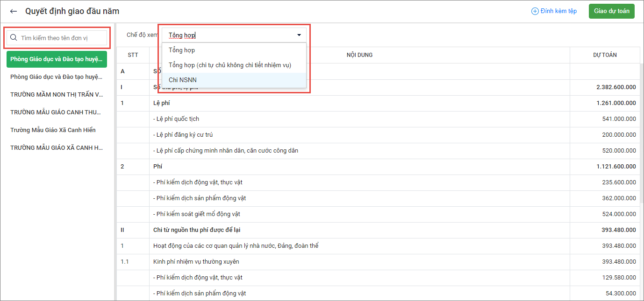Open TRƯỜNG MẦM NON THỊ TRẤN unit
The image size is (644, 301).
[57, 95]
